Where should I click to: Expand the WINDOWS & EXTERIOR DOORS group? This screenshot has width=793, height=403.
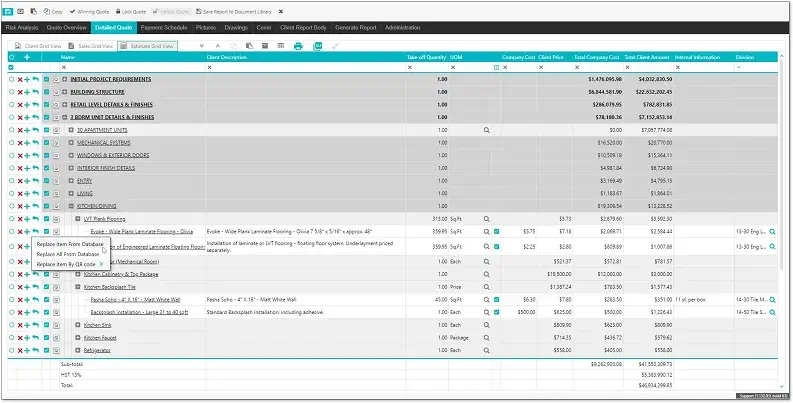(x=71, y=155)
